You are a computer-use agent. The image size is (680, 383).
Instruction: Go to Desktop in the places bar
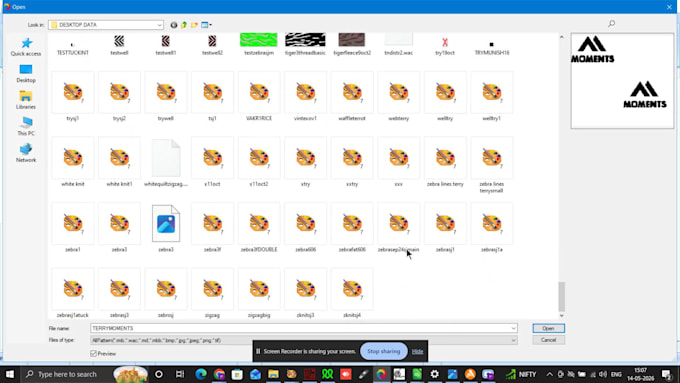pyautogui.click(x=26, y=73)
